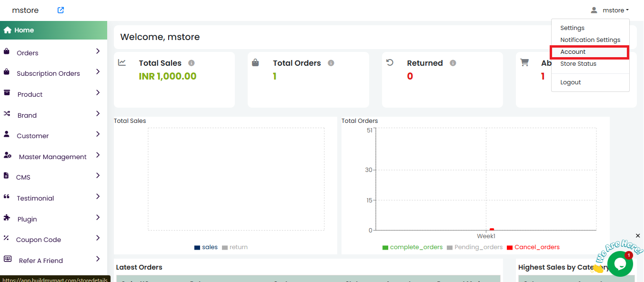
Task: Click the Returned info icon
Action: click(x=453, y=63)
